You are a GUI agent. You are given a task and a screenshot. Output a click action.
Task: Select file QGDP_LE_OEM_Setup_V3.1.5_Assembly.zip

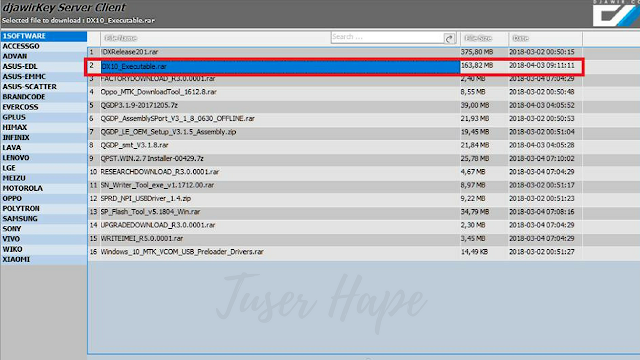pyautogui.click(x=169, y=132)
